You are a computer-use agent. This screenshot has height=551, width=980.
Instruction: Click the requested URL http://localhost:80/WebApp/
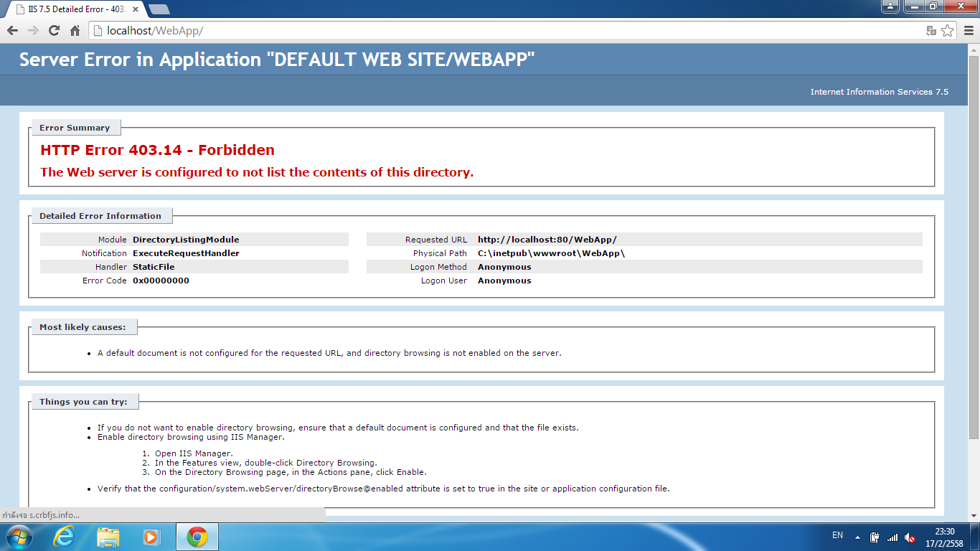pyautogui.click(x=547, y=240)
